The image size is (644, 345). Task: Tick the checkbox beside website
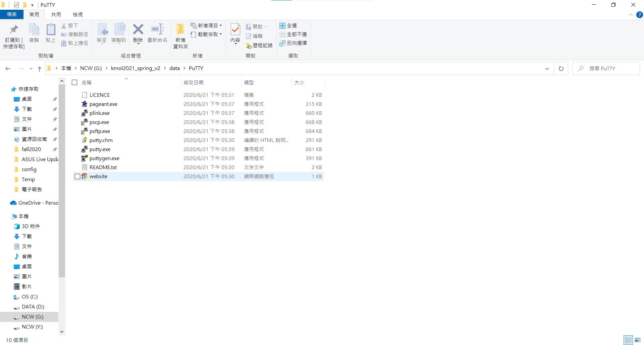pos(77,177)
